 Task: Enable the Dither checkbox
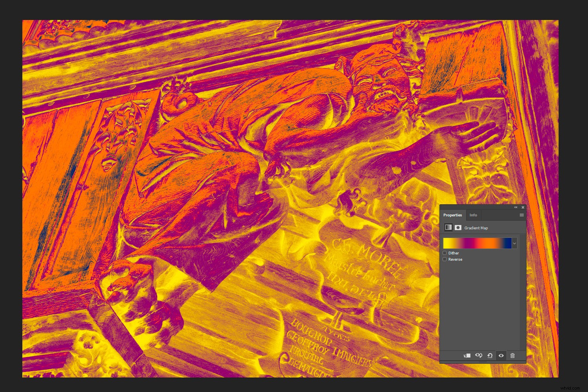click(445, 253)
